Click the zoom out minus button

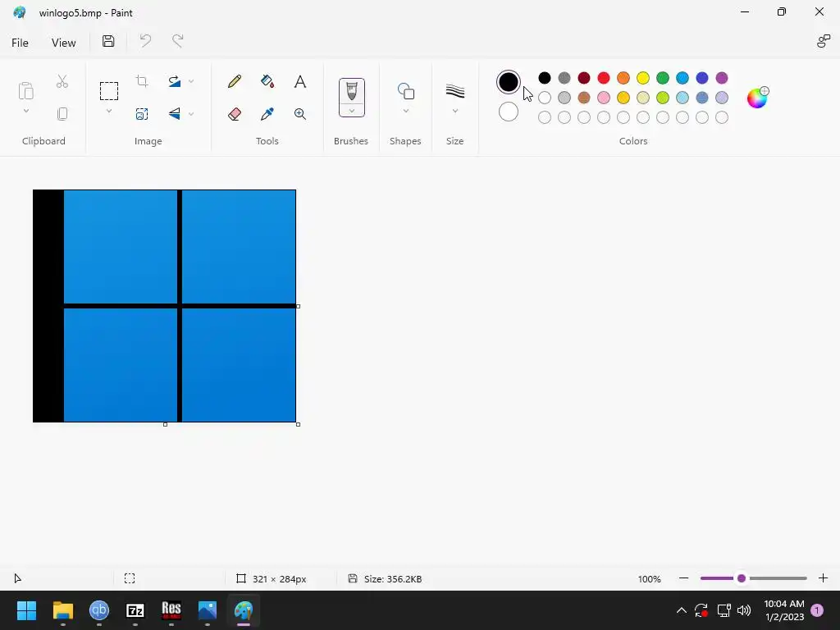[683, 578]
